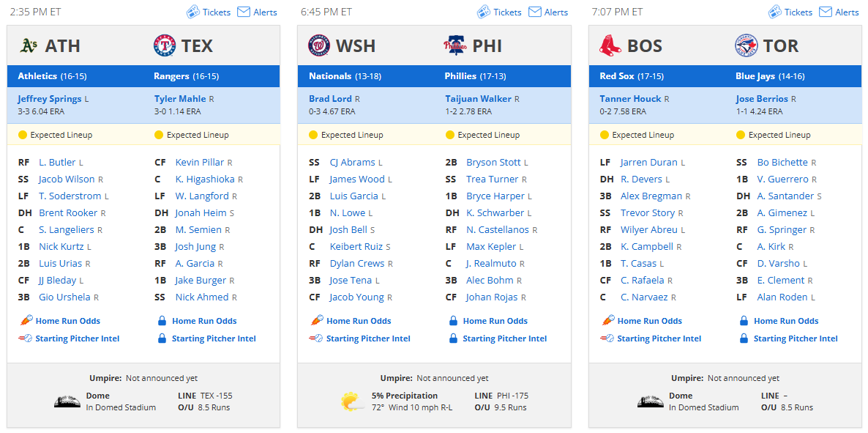Click the Blue Jays team logo
868x433 pixels.
click(x=747, y=46)
